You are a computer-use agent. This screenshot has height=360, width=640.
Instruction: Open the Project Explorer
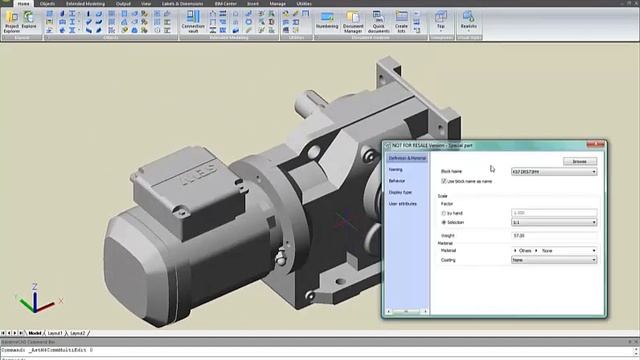[11, 22]
